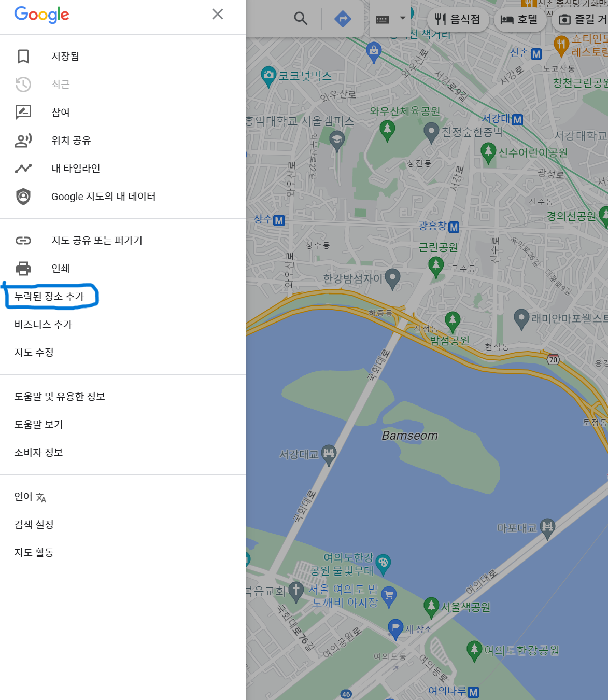The height and width of the screenshot is (700, 608).
Task: Click the Google 지도의 내 데이터 shield icon
Action: pos(23,196)
